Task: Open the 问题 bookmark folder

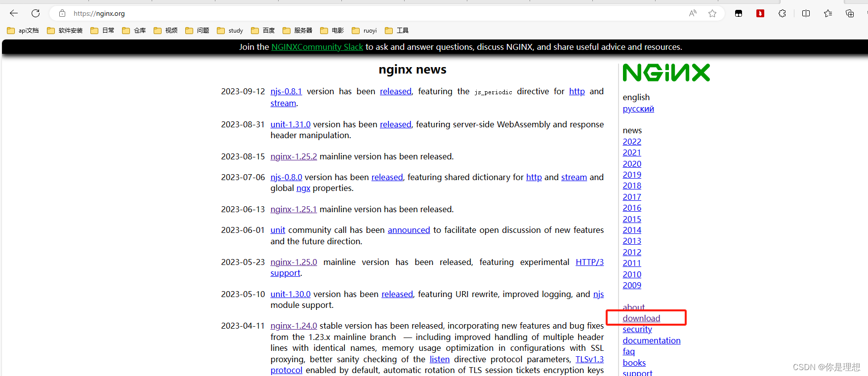Action: tap(197, 31)
